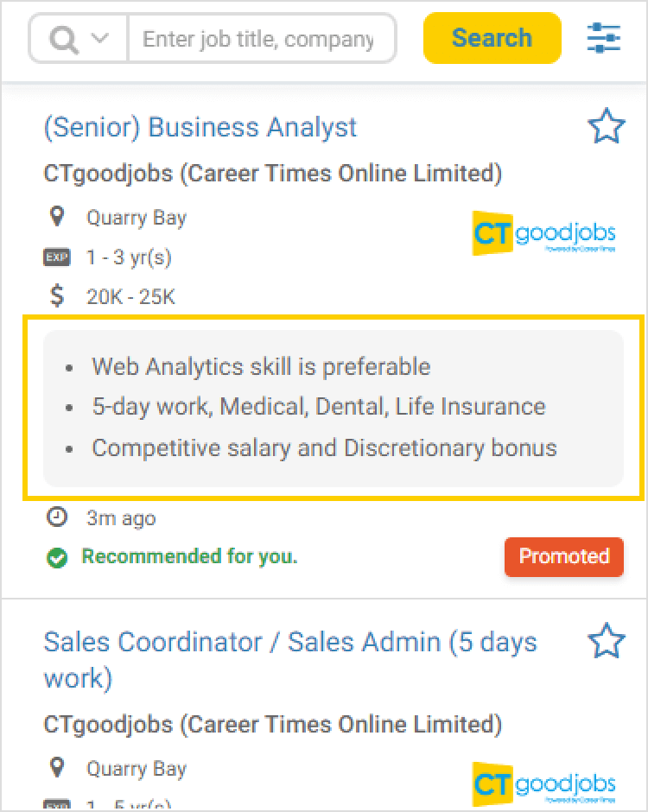Click the location pin under Sales Coordinator

tap(57, 768)
